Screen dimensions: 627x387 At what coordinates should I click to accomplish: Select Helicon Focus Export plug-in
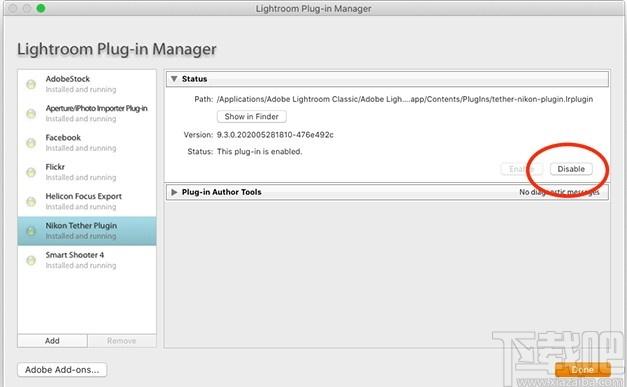(x=87, y=201)
